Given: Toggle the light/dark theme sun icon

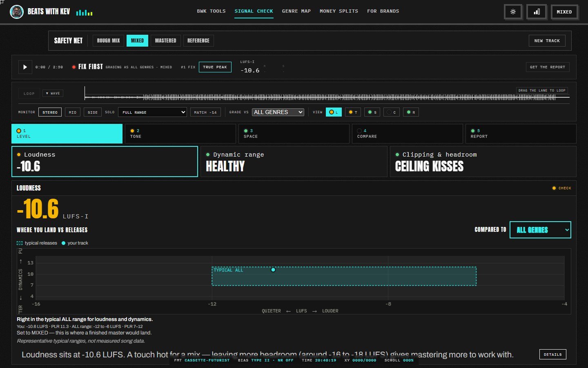Looking at the screenshot, I should [513, 12].
